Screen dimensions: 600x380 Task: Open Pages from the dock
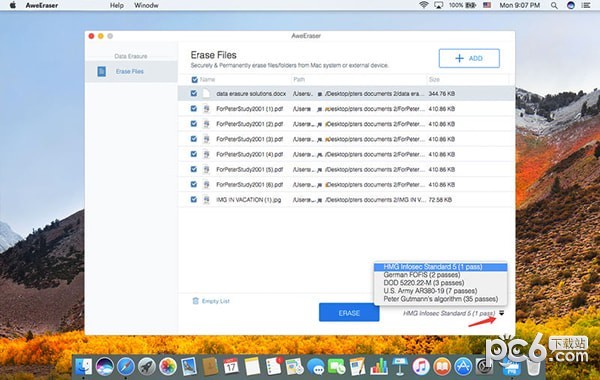(357, 367)
